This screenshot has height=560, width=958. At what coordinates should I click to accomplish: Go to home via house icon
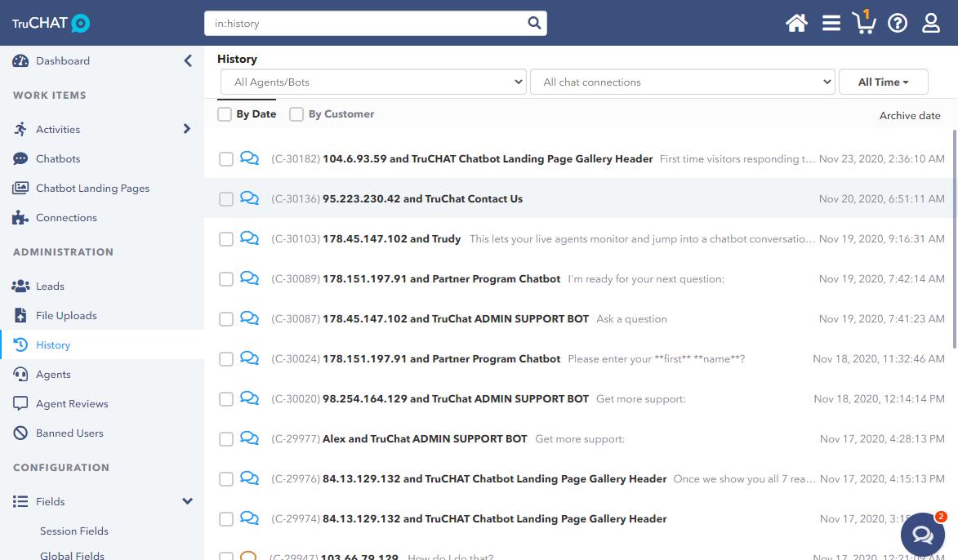797,23
